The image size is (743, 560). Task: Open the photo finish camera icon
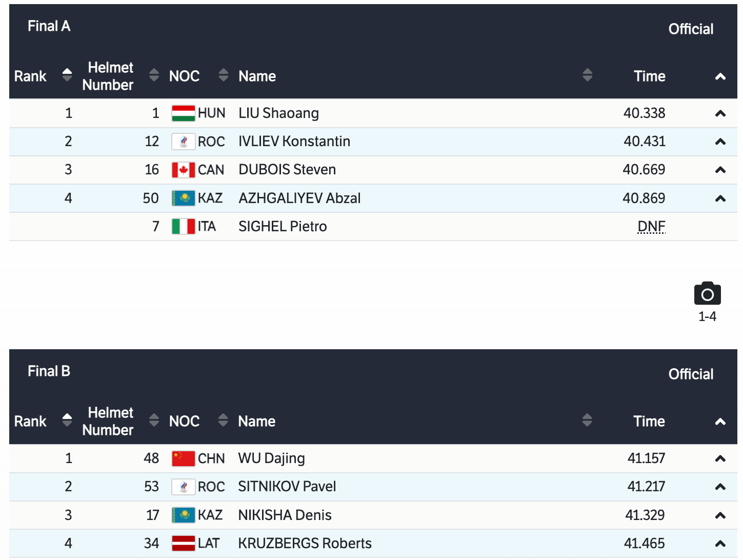[x=707, y=294]
